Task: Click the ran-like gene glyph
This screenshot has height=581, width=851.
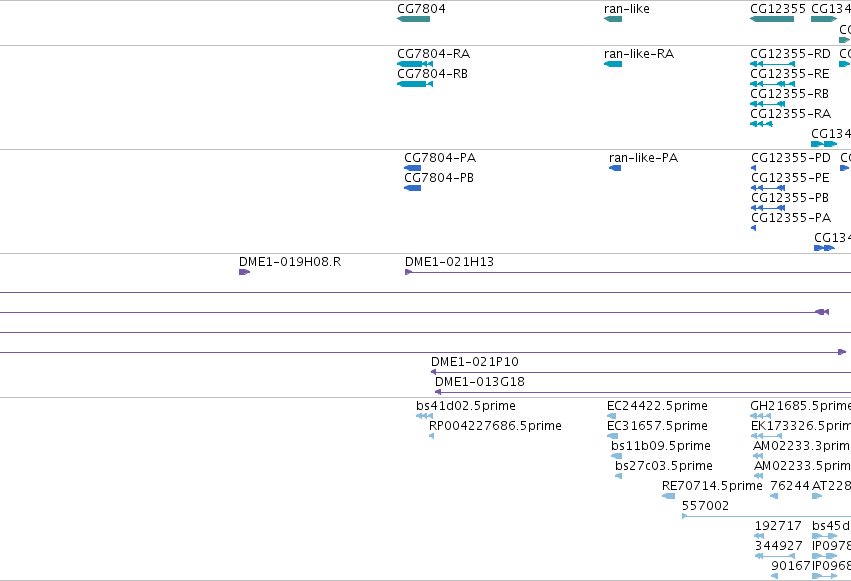Action: coord(613,19)
